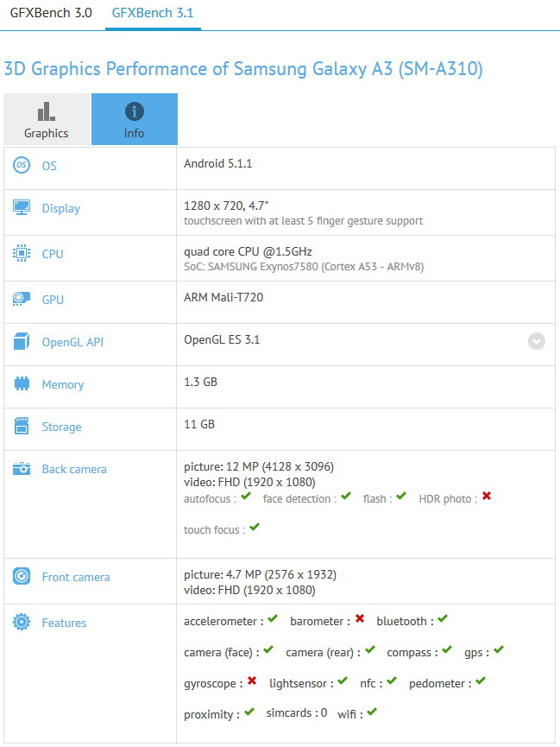Viewport: 560px width, 747px height.
Task: Click the Features gear icon
Action: pos(22,622)
